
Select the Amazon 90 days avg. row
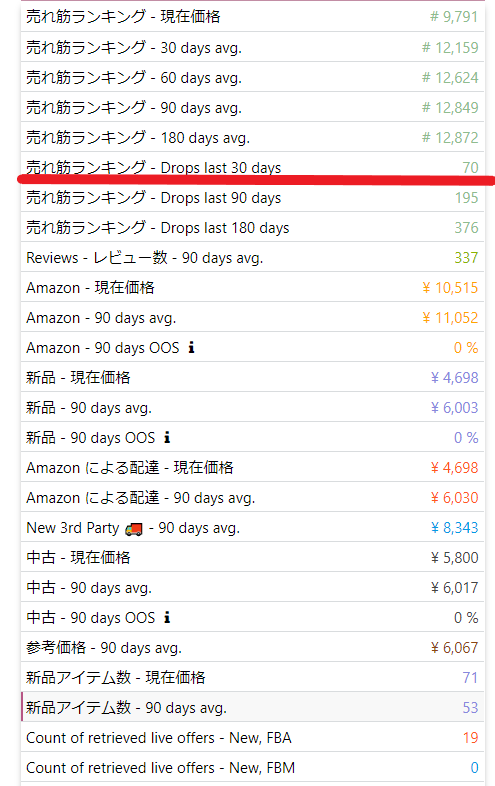[253, 317]
